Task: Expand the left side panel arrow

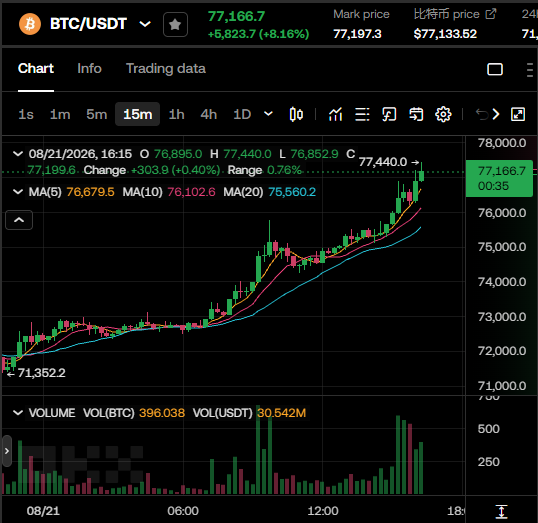Action: (7, 451)
